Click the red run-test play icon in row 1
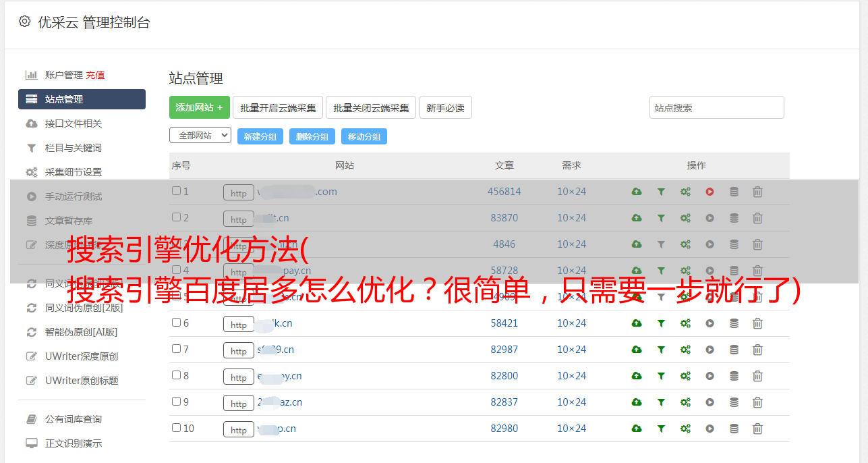 pyautogui.click(x=710, y=192)
